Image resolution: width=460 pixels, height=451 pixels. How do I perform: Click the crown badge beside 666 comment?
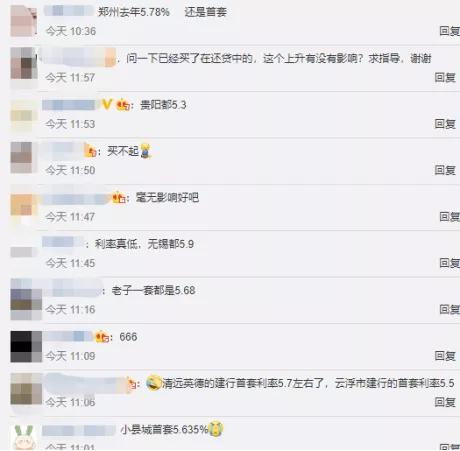click(x=102, y=336)
